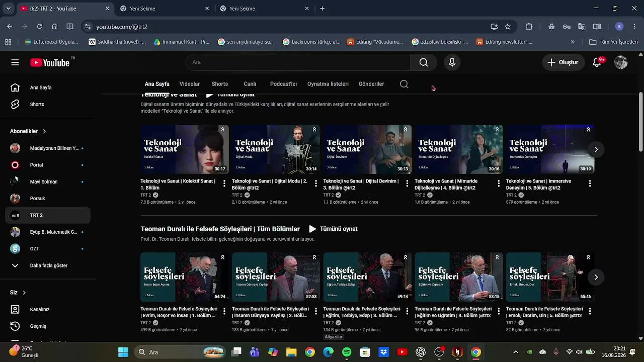Start voice search with the microphone

coord(452,62)
